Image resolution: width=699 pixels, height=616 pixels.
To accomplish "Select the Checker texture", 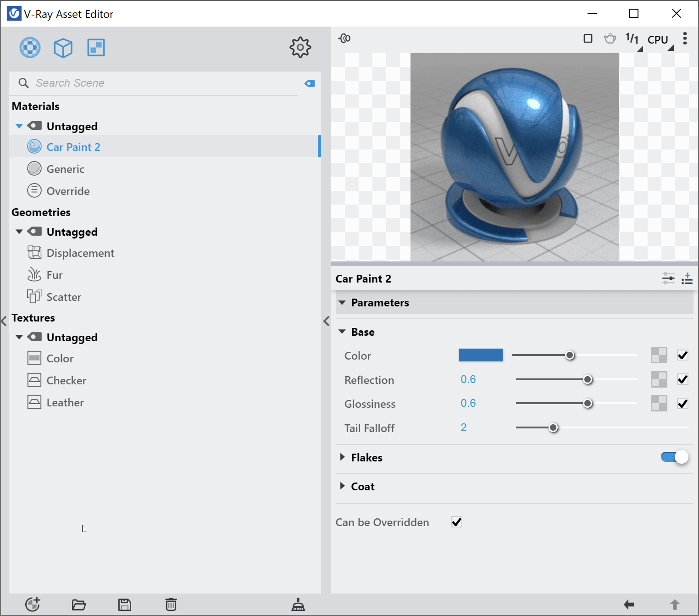I will [165, 380].
